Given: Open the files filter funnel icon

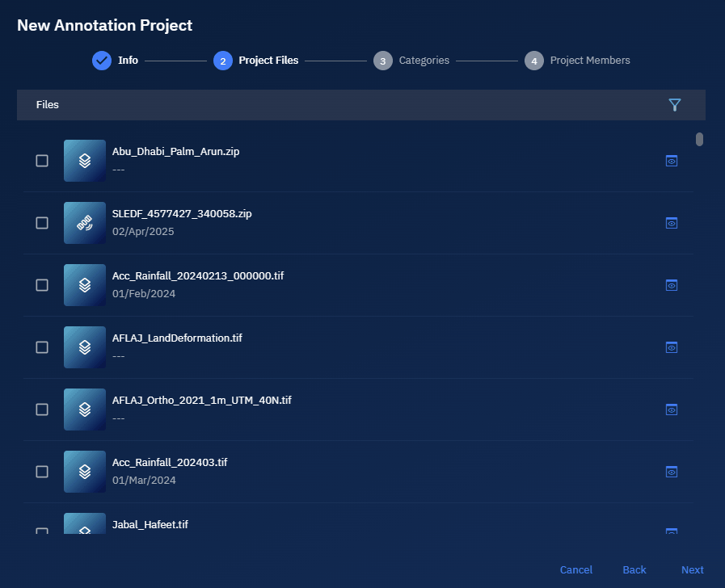Looking at the screenshot, I should (x=675, y=105).
